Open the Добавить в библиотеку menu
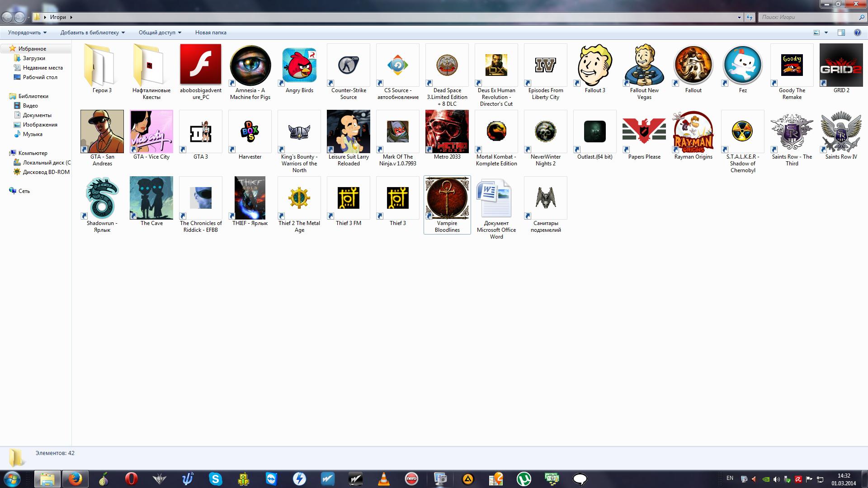 [92, 33]
